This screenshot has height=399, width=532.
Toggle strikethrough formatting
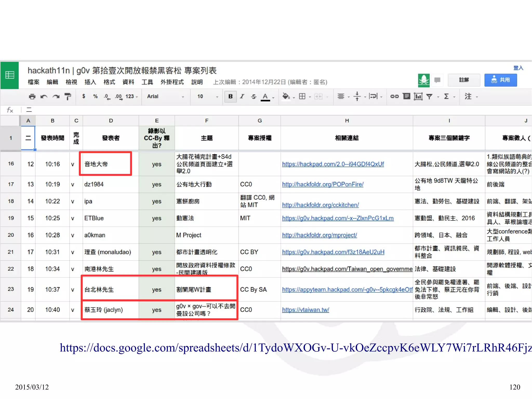(254, 97)
